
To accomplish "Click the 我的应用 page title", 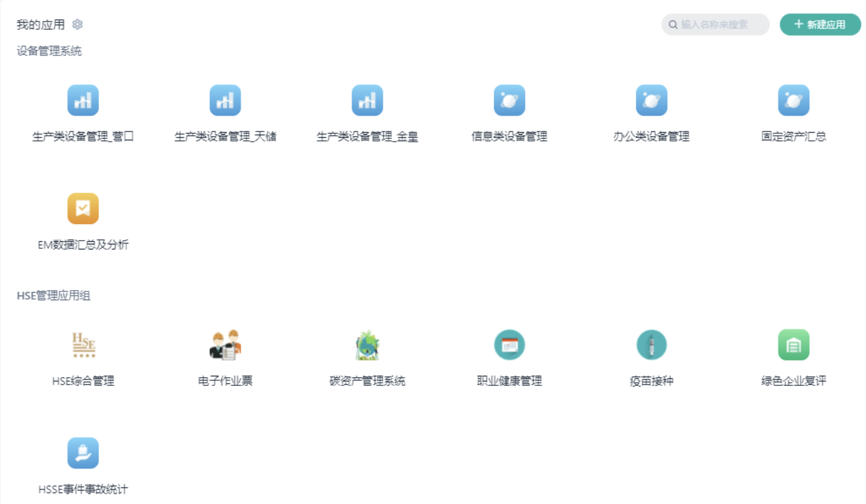I will pyautogui.click(x=41, y=25).
